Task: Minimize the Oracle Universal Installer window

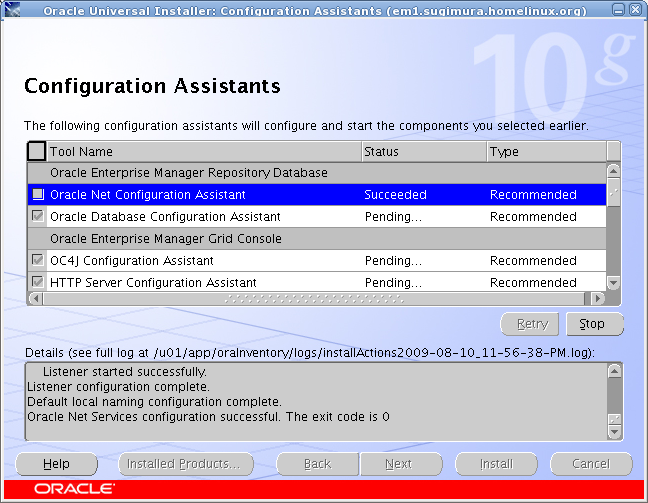Action: point(618,10)
